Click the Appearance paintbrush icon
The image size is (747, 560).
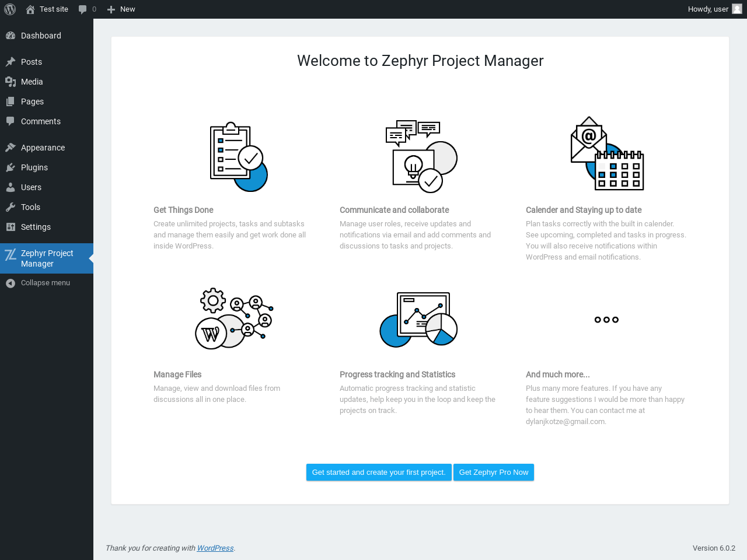coord(11,148)
